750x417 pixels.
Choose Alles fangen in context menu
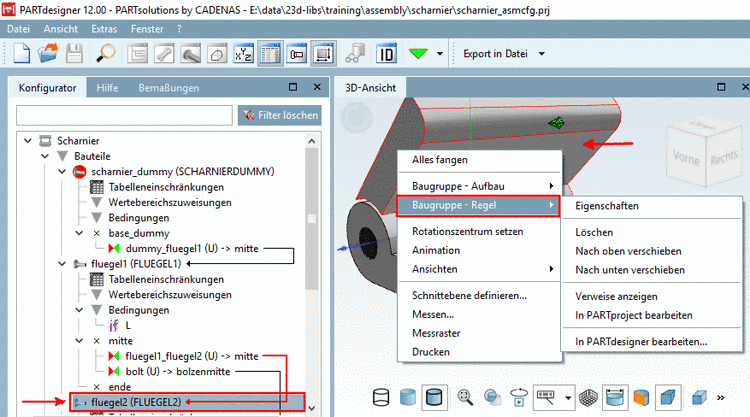point(440,160)
